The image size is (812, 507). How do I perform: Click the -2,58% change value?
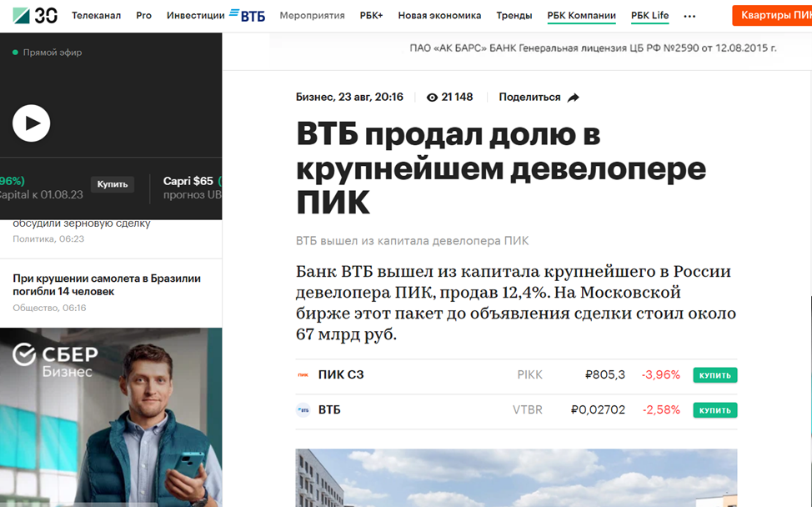[661, 410]
